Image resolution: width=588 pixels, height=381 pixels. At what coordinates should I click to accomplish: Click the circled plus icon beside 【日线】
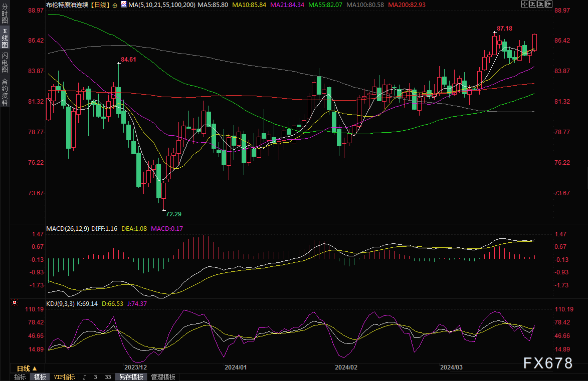115,5
